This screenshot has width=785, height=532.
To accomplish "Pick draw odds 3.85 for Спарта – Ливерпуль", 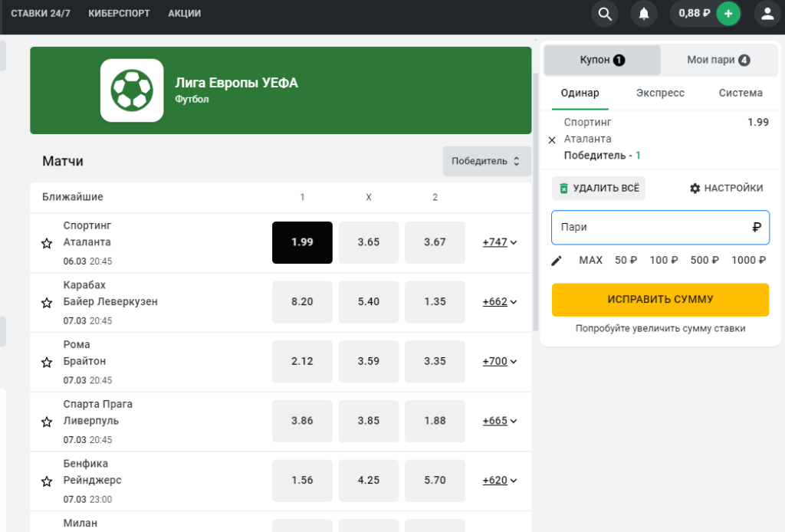I will coord(369,421).
